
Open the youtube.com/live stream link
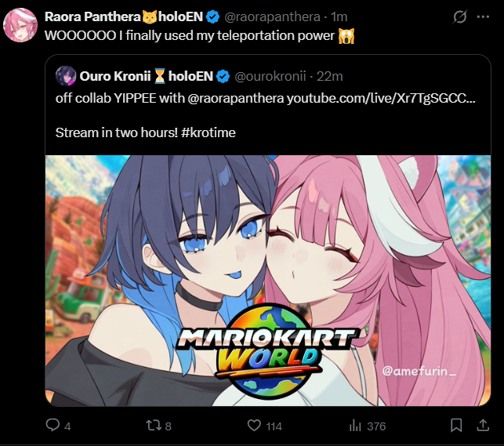pos(381,98)
